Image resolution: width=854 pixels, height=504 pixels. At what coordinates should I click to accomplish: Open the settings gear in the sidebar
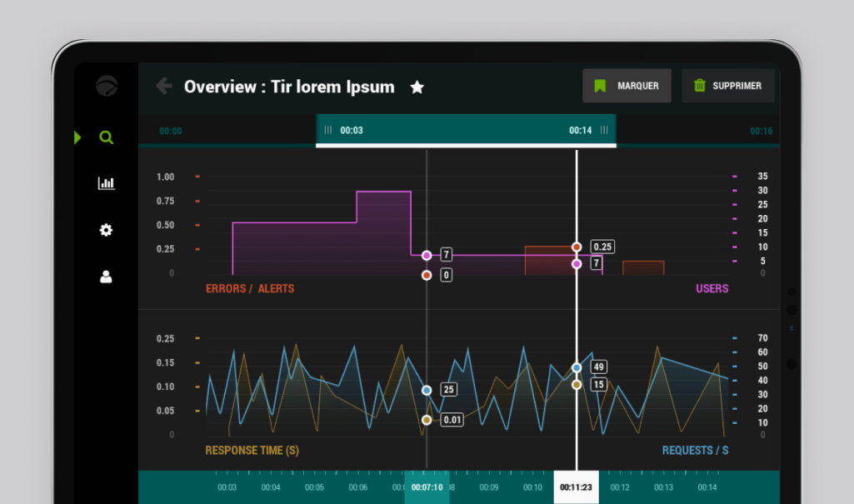pos(106,230)
